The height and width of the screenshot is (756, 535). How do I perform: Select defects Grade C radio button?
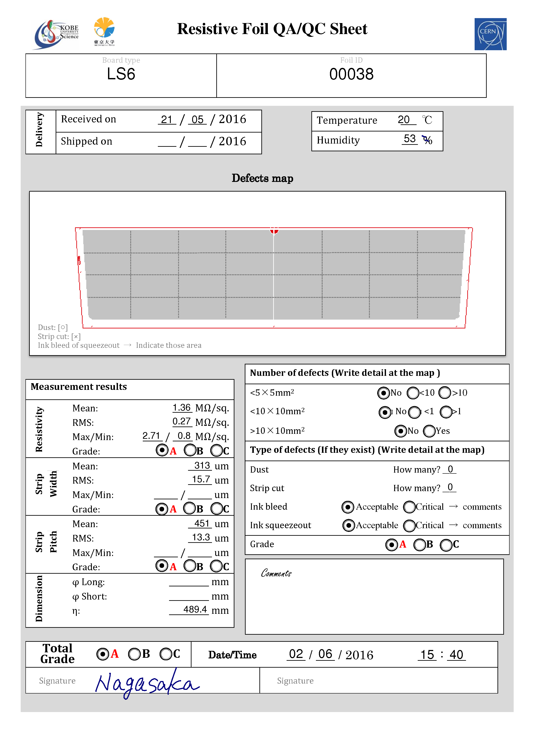point(446,545)
